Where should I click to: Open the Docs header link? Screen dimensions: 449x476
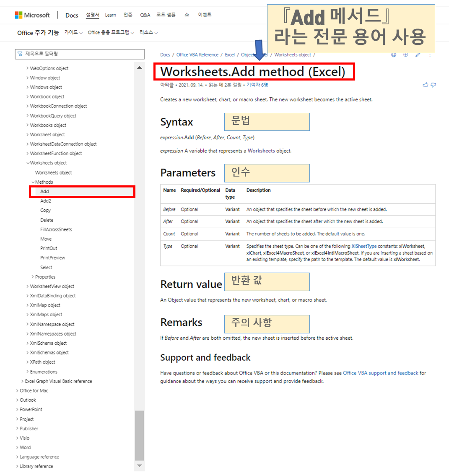(x=72, y=15)
